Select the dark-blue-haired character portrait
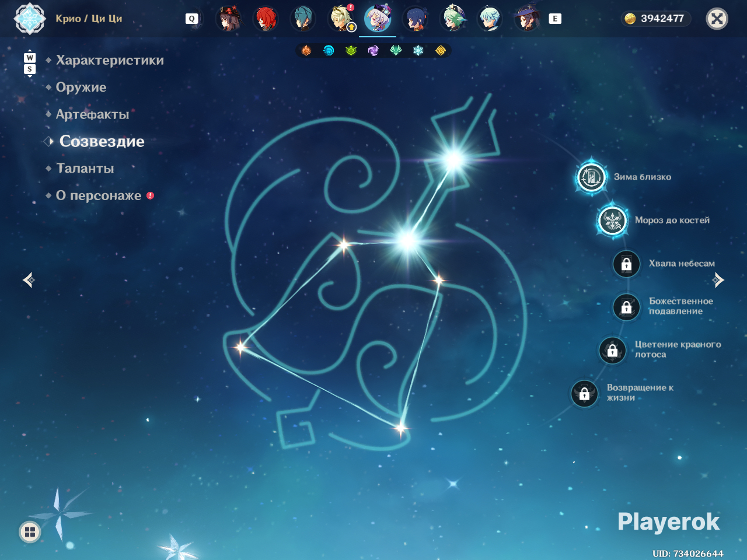Image resolution: width=747 pixels, height=560 pixels. (415, 19)
